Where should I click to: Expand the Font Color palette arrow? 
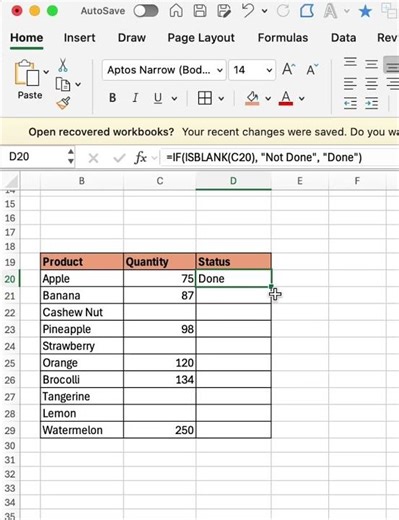302,99
